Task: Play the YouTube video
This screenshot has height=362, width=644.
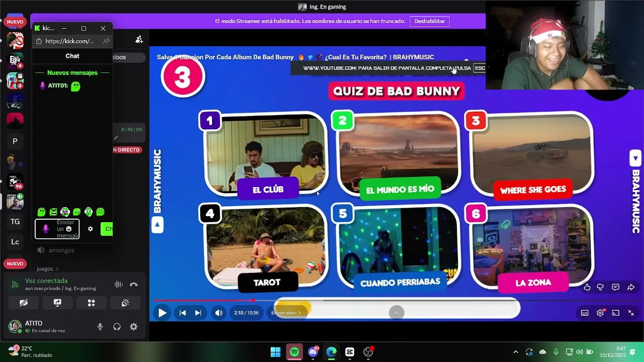Action: pos(162,313)
